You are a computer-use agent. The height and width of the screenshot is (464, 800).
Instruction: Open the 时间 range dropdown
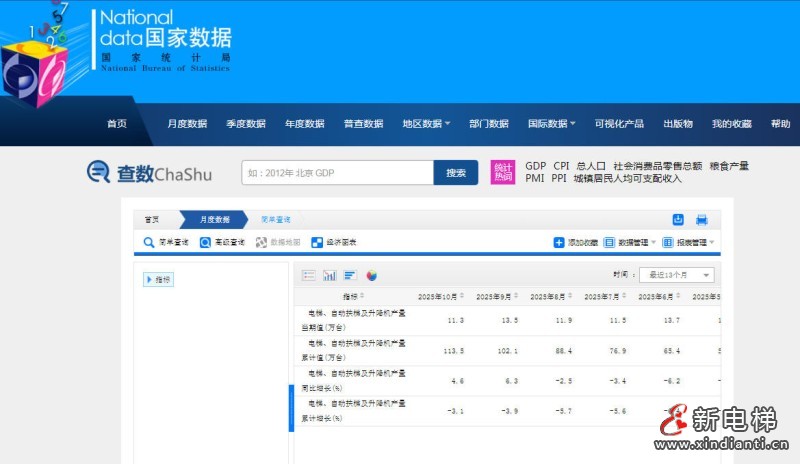[x=677, y=275]
